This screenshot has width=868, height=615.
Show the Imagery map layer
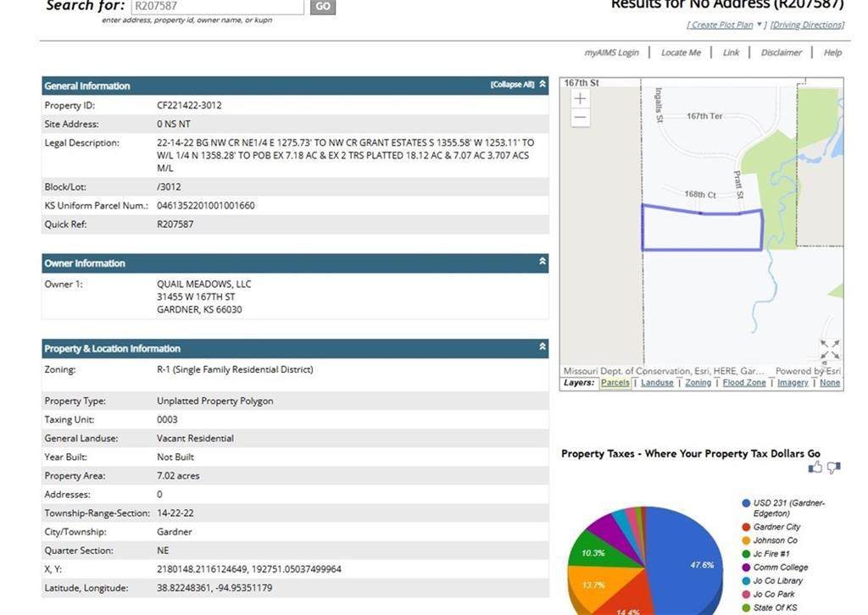[x=793, y=383]
